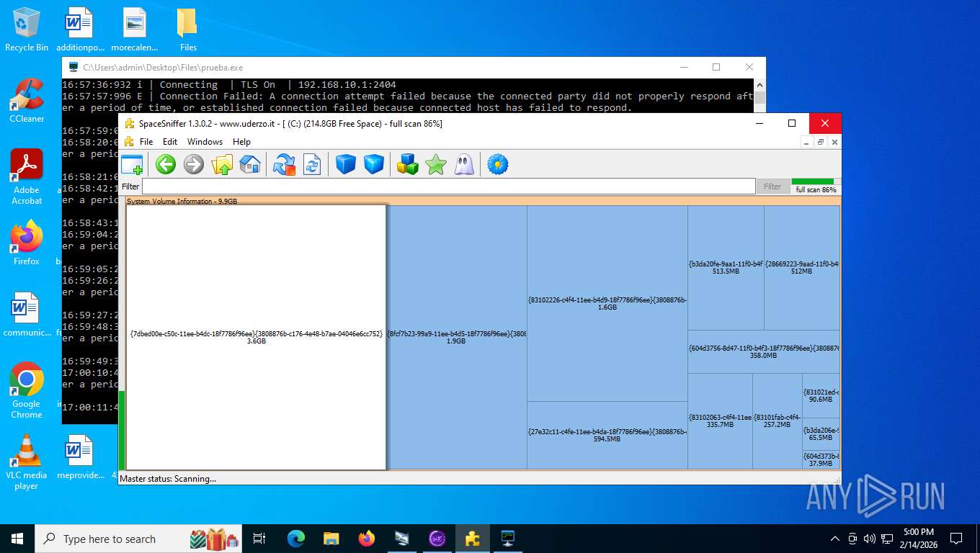Open the Edit menu
980x553 pixels.
170,142
